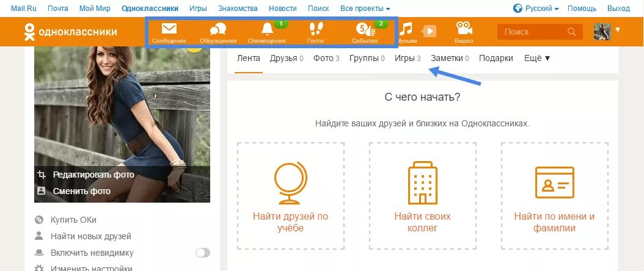Image resolution: width=644 pixels, height=271 pixels.
Task: Click the portrait icon beside Сменить фото
Action: pyautogui.click(x=41, y=190)
